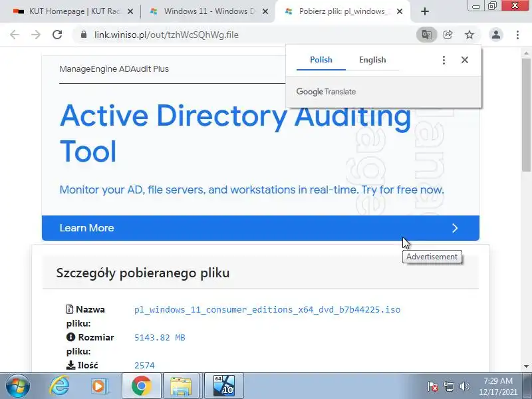View site security padlock info

click(84, 35)
